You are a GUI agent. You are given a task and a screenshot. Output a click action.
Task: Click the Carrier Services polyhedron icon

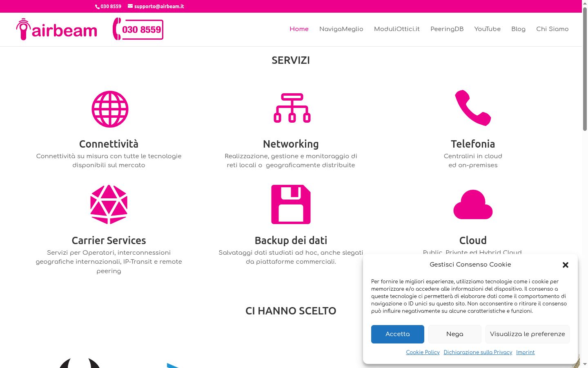[109, 204]
